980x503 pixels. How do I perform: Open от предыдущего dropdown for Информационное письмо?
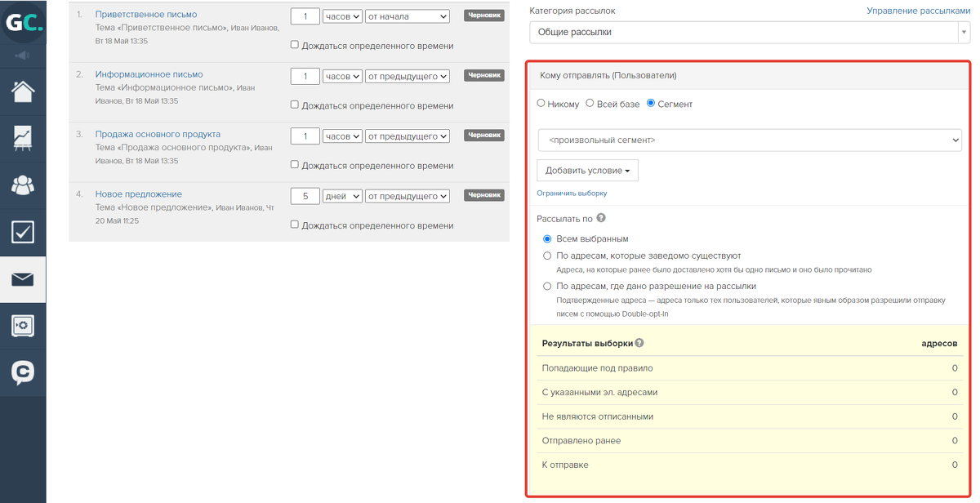coord(408,76)
